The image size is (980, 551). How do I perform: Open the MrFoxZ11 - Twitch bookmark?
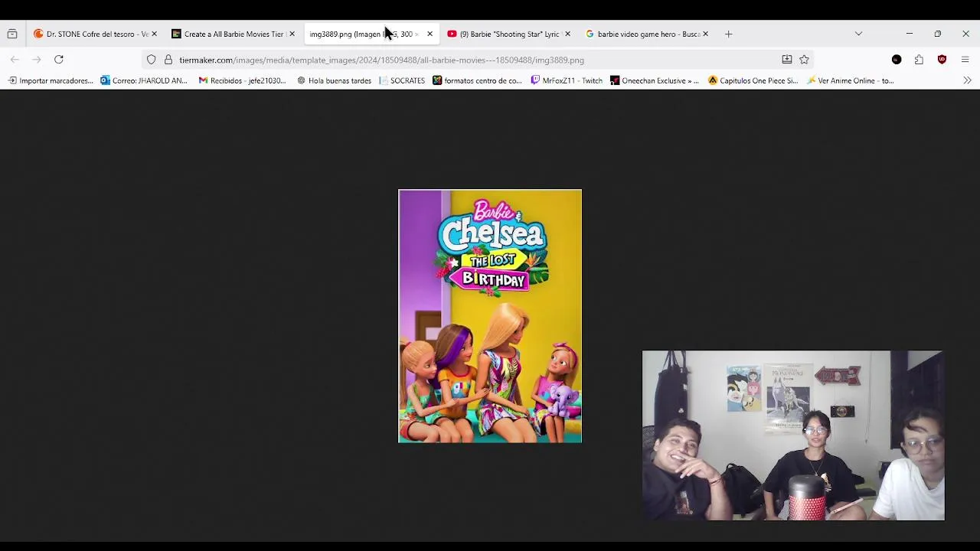567,80
